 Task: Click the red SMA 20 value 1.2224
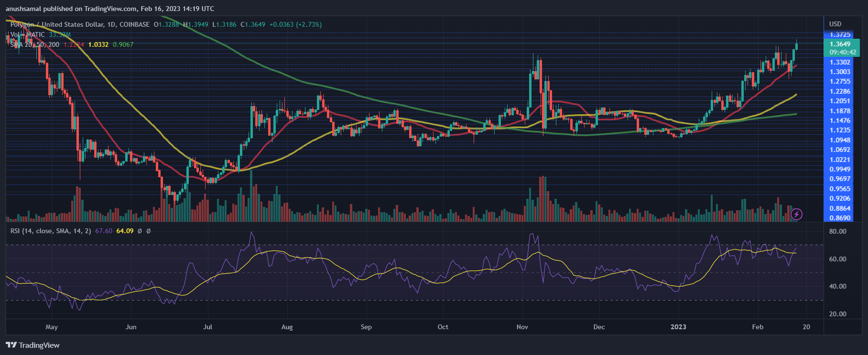pyautogui.click(x=74, y=44)
